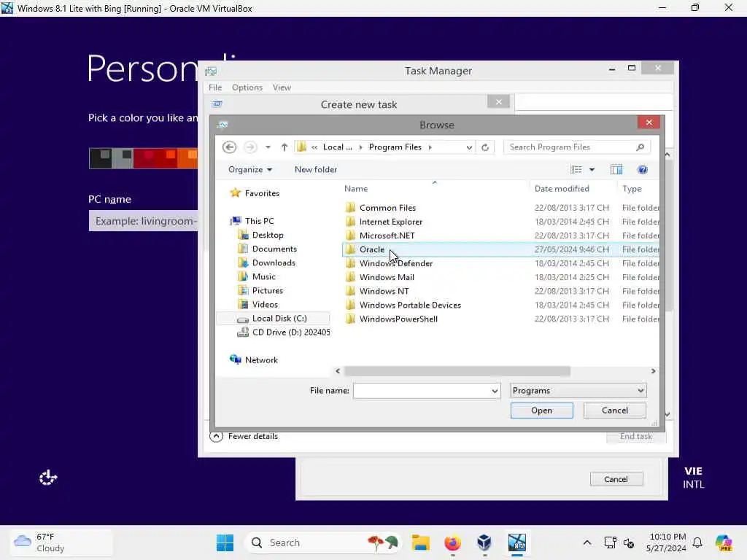Open the Organize dropdown menu

pyautogui.click(x=250, y=169)
